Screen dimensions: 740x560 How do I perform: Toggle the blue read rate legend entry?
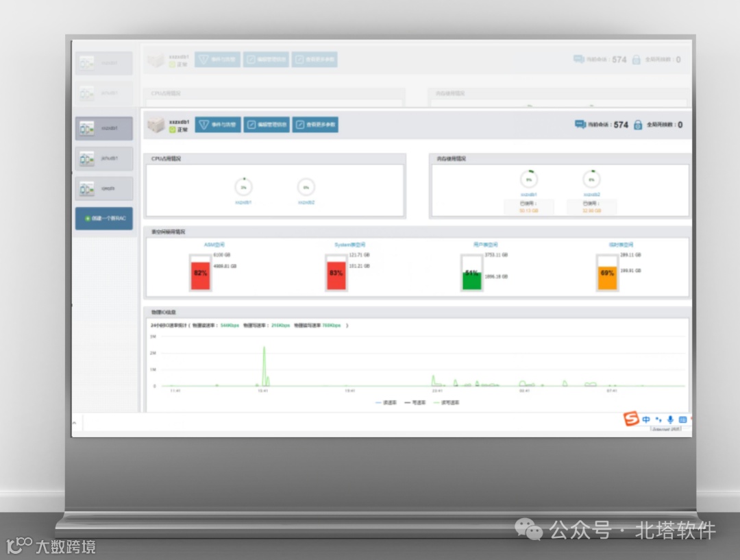coord(386,403)
